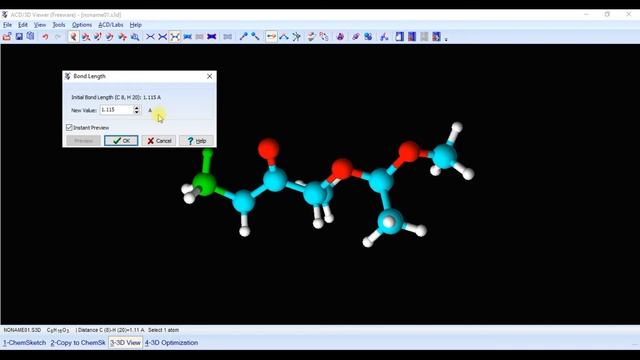
Task: Select the active 3D Rotate tool icon
Action: tap(73, 37)
